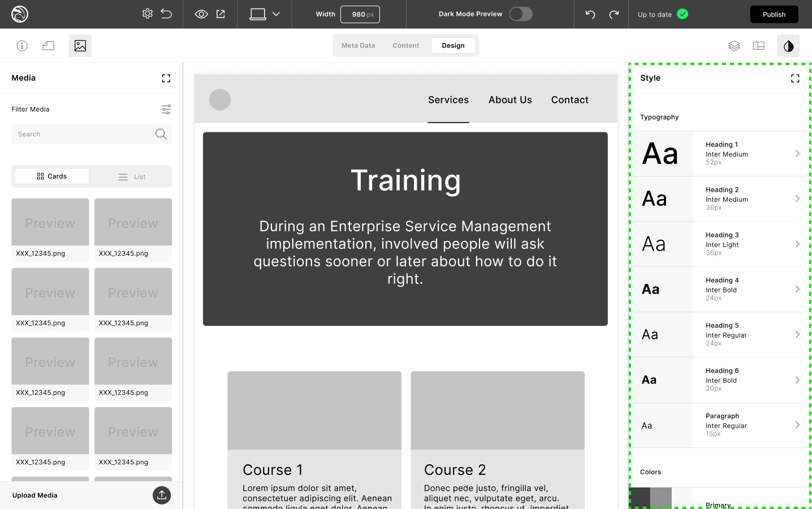Screen dimensions: 812x509
Task: Expand Paragraph typography settings
Action: (797, 425)
